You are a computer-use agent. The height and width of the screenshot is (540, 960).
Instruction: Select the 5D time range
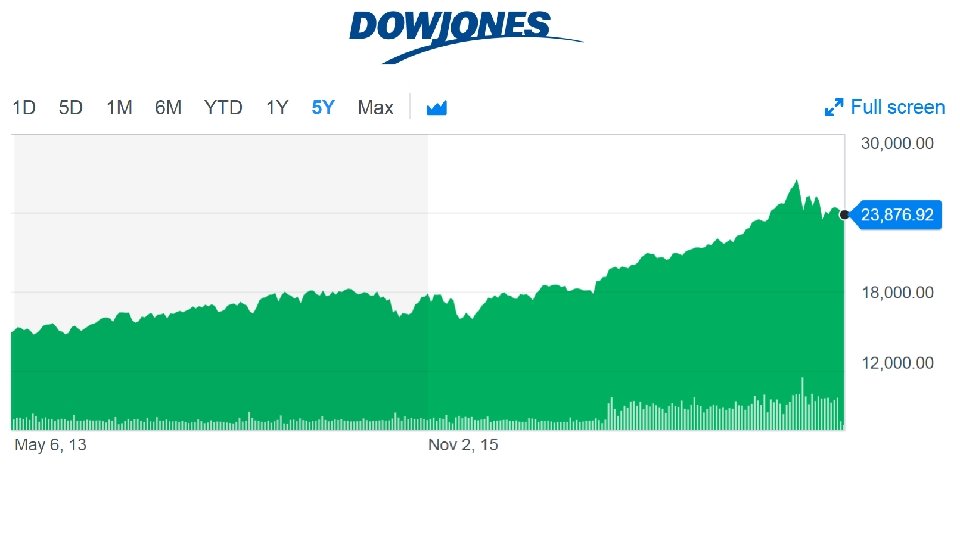[x=70, y=108]
